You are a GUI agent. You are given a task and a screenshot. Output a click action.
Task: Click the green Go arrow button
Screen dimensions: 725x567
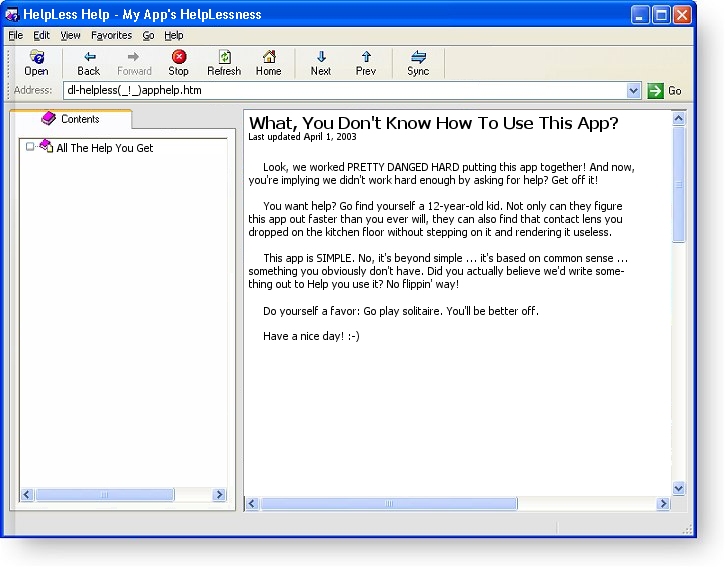[655, 91]
